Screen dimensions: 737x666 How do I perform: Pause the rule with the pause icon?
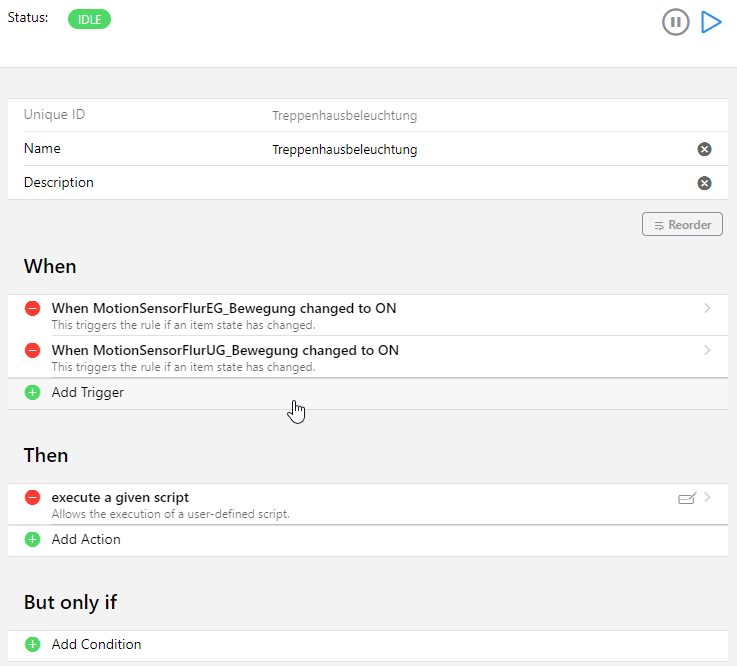(675, 22)
